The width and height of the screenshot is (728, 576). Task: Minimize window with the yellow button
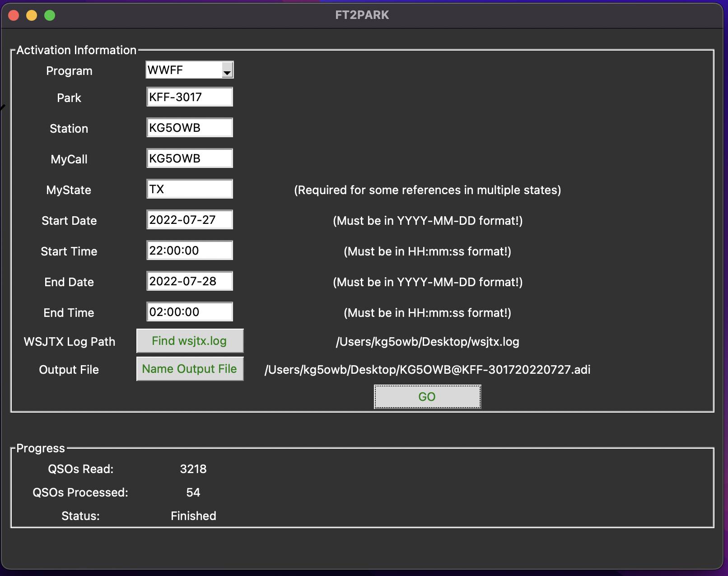32,15
